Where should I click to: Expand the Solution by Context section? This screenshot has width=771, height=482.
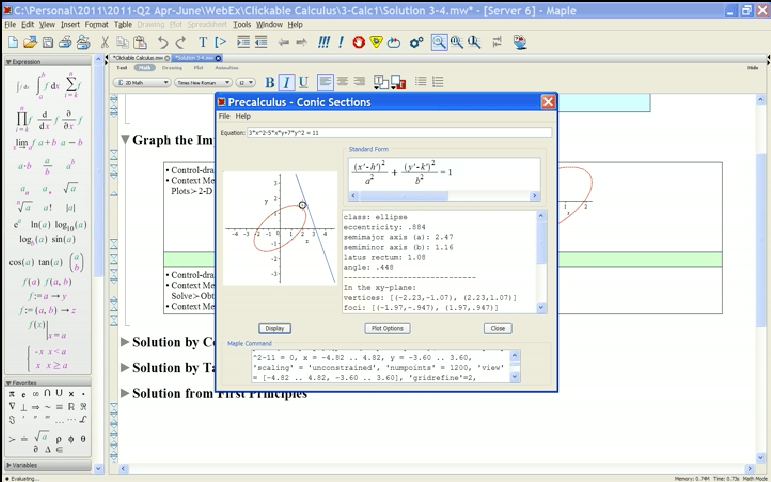(125, 342)
